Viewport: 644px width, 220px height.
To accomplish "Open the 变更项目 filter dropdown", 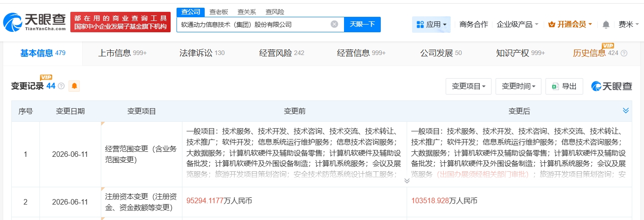I will (x=468, y=86).
